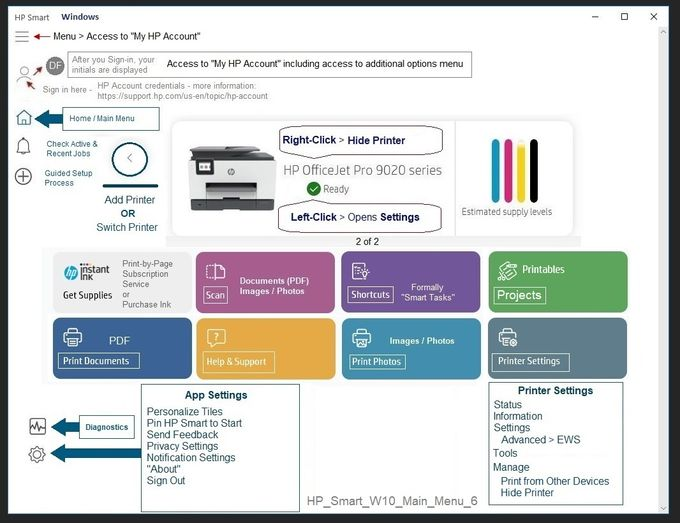
Task: Click the OfficeJet Pro 9020 printer image
Action: (232, 178)
